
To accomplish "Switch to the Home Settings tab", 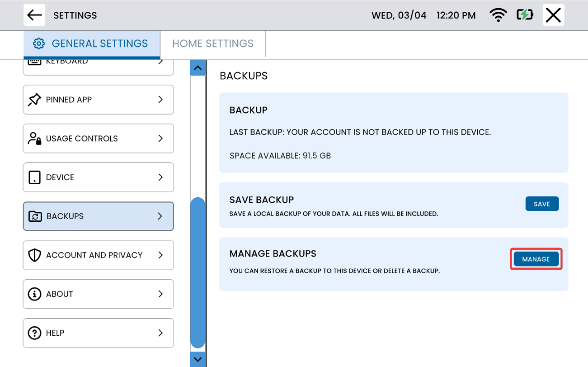I will click(x=213, y=43).
